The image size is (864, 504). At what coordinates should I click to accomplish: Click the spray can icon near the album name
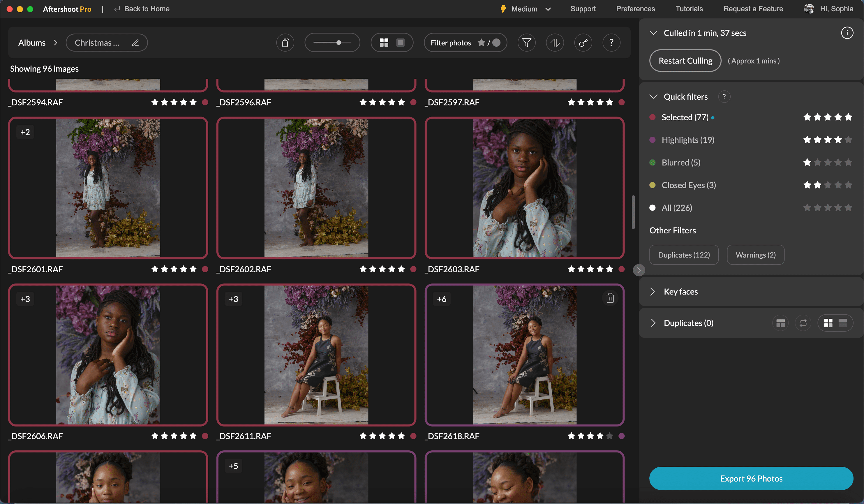pyautogui.click(x=285, y=43)
